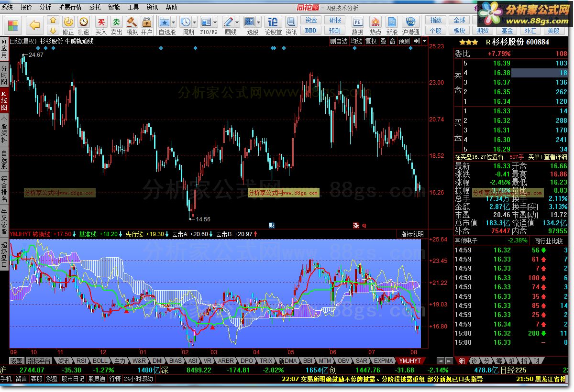Image resolution: width=574 pixels, height=392 pixels.
Task: Open the 扩展行情 menu
Action: coord(70,7)
